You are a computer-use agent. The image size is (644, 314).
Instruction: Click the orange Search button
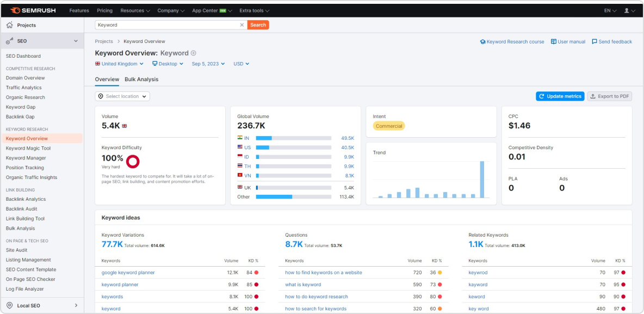tap(258, 25)
